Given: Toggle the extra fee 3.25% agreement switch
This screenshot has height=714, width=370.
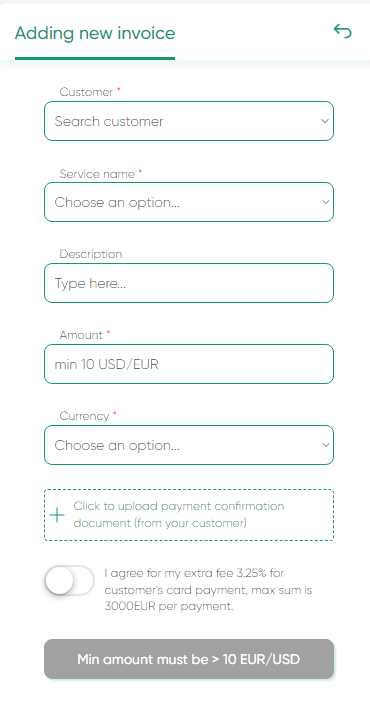Looking at the screenshot, I should 70,581.
